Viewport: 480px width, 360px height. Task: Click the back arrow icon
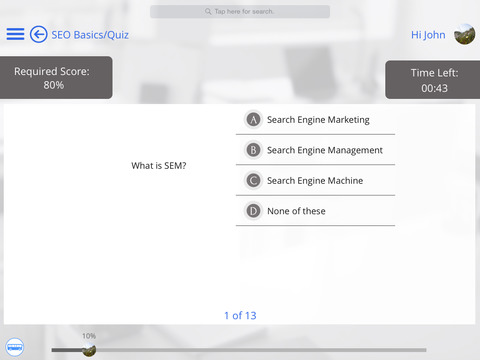click(x=38, y=34)
